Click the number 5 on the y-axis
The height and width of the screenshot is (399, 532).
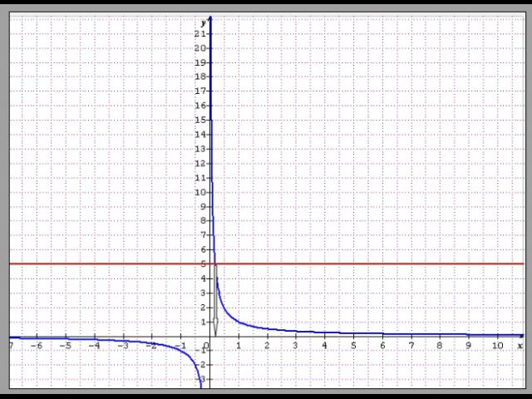(x=202, y=264)
